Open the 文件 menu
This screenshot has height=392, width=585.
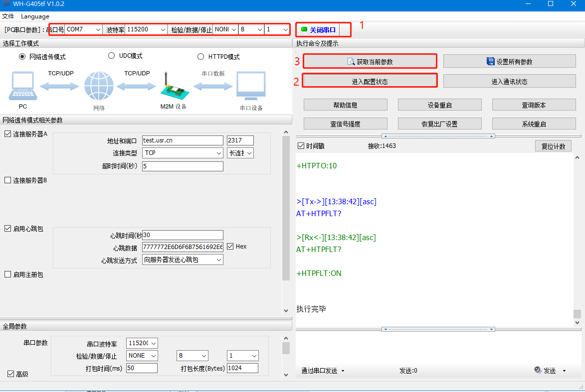pyautogui.click(x=8, y=16)
